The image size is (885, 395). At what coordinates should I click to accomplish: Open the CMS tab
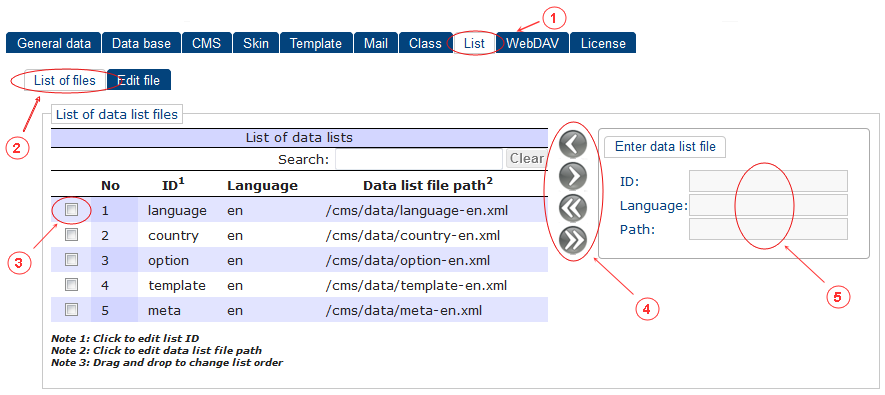tap(207, 43)
